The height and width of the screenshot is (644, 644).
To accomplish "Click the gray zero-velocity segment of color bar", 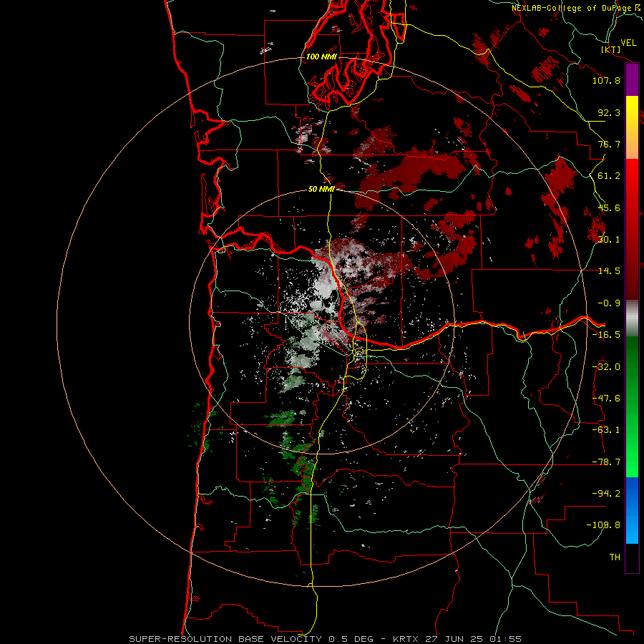I will tap(632, 318).
